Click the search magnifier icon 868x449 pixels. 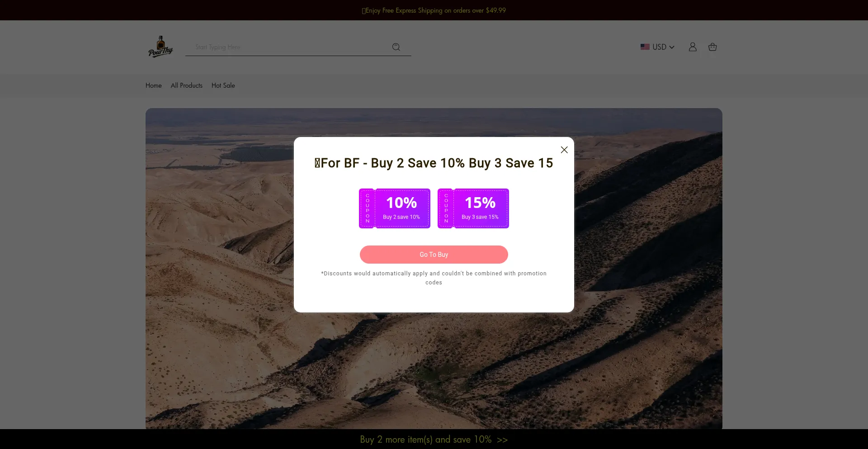pyautogui.click(x=396, y=47)
